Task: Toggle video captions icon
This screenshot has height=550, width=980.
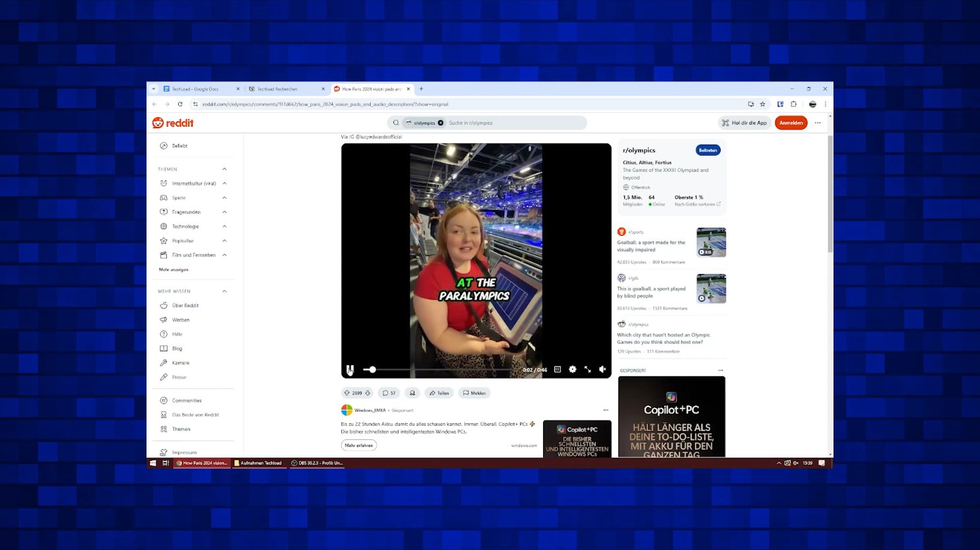Action: (558, 370)
